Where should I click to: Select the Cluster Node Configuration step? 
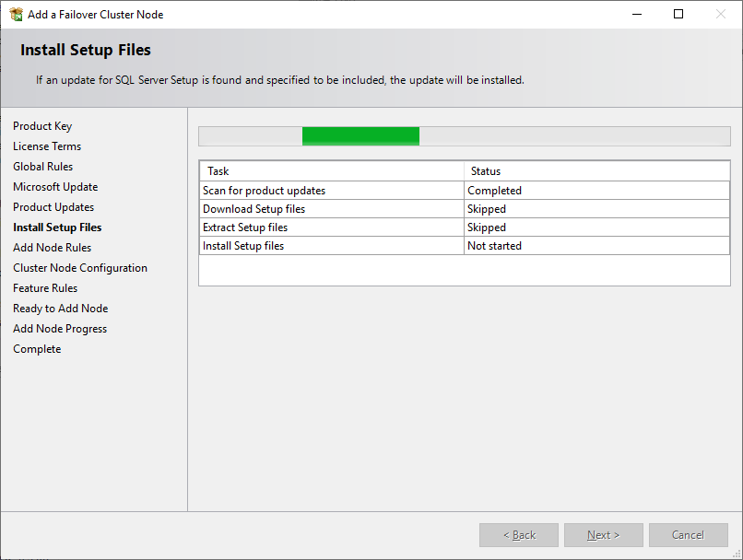tap(80, 268)
